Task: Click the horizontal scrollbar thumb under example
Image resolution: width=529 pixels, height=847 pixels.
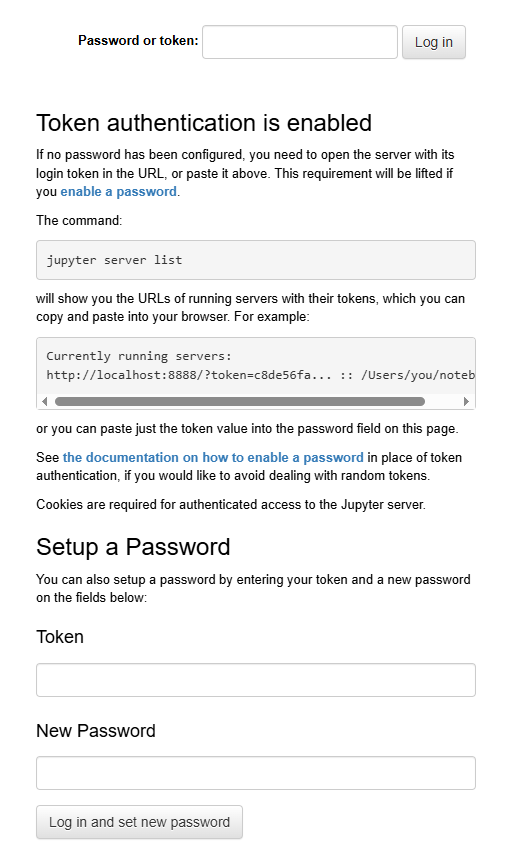Action: 239,401
